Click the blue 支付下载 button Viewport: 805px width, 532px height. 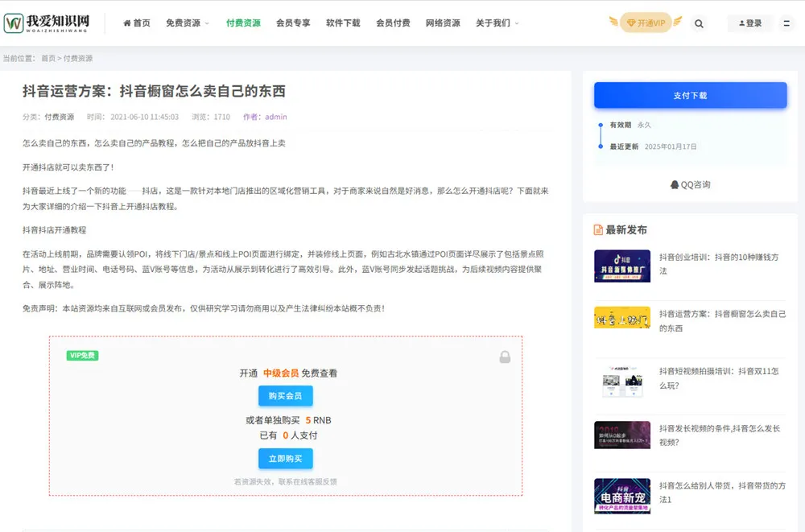690,96
